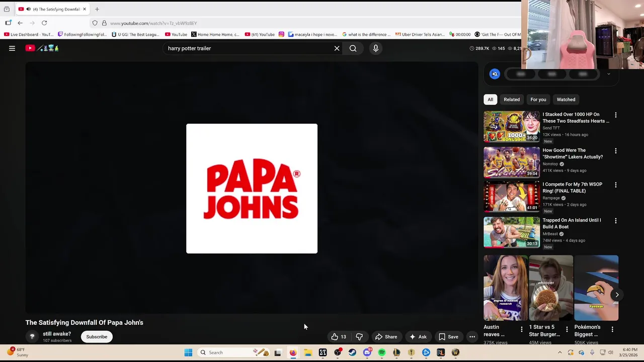The height and width of the screenshot is (362, 644).
Task: Open Steam from the taskbar
Action: 352,352
